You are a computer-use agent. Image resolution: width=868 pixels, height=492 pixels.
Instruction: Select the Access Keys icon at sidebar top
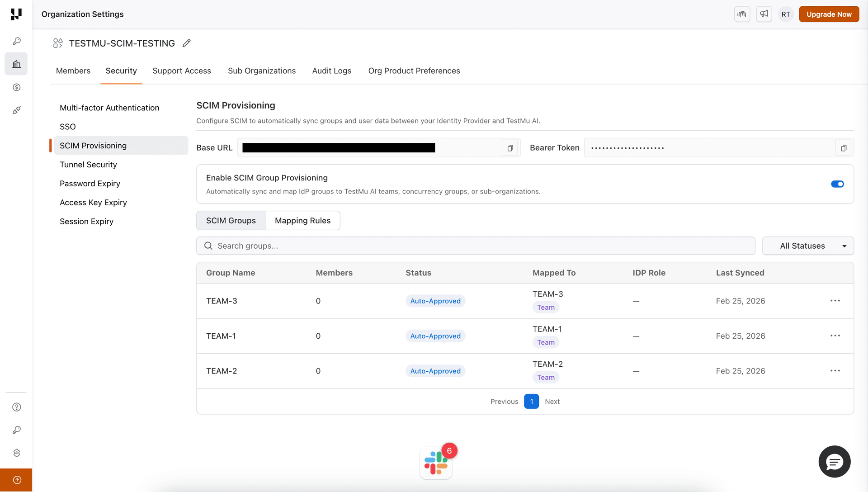coord(17,41)
